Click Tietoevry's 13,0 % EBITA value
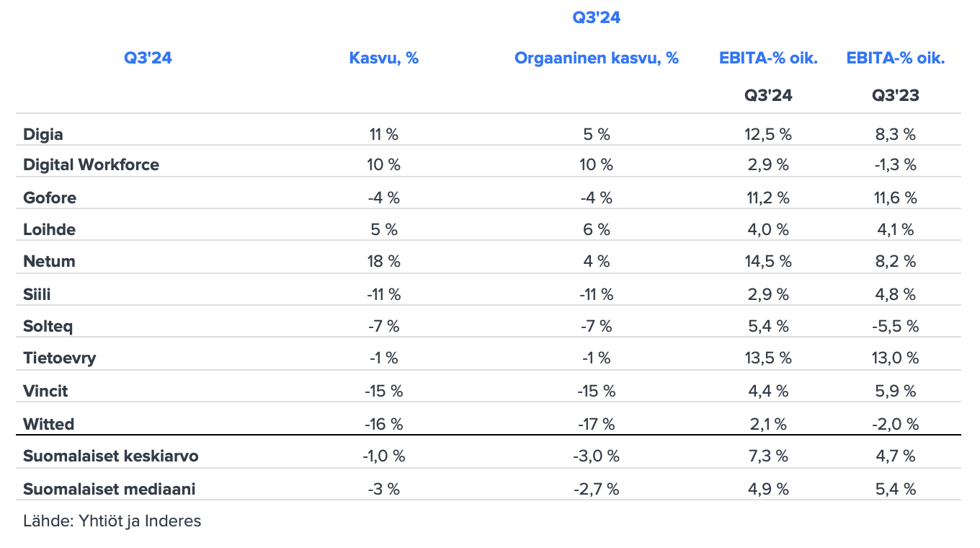The image size is (980, 548). [895, 358]
